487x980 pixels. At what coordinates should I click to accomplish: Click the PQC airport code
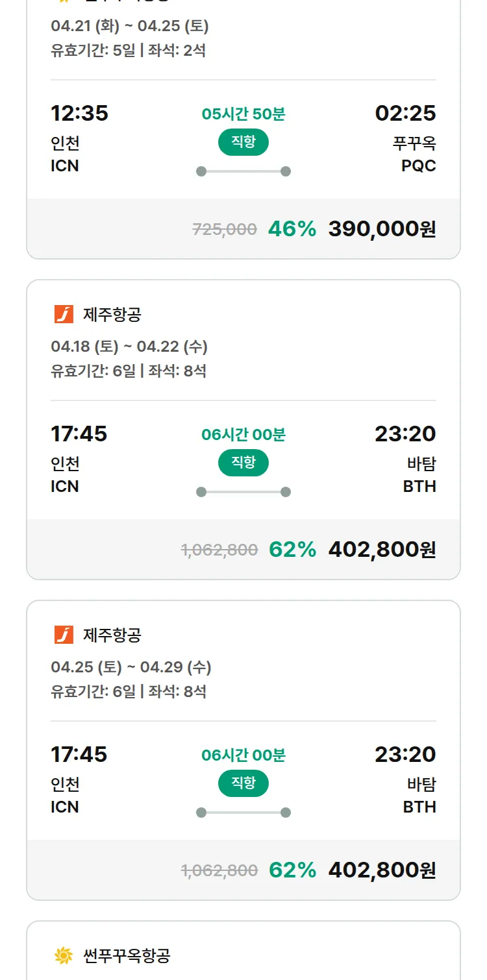[x=418, y=166]
